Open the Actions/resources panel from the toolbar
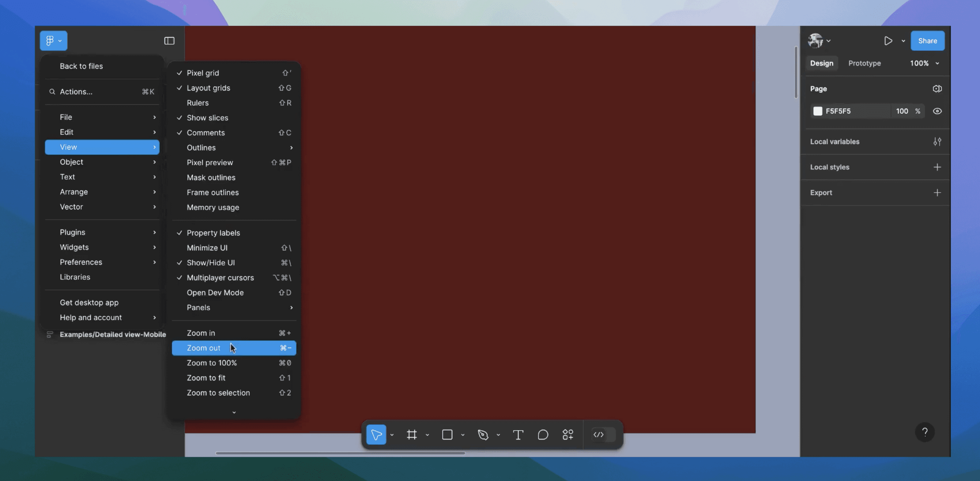The height and width of the screenshot is (481, 980). coord(568,435)
